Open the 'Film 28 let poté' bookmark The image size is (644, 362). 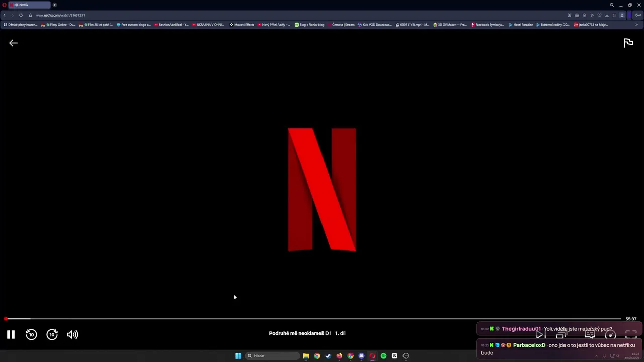(x=96, y=25)
